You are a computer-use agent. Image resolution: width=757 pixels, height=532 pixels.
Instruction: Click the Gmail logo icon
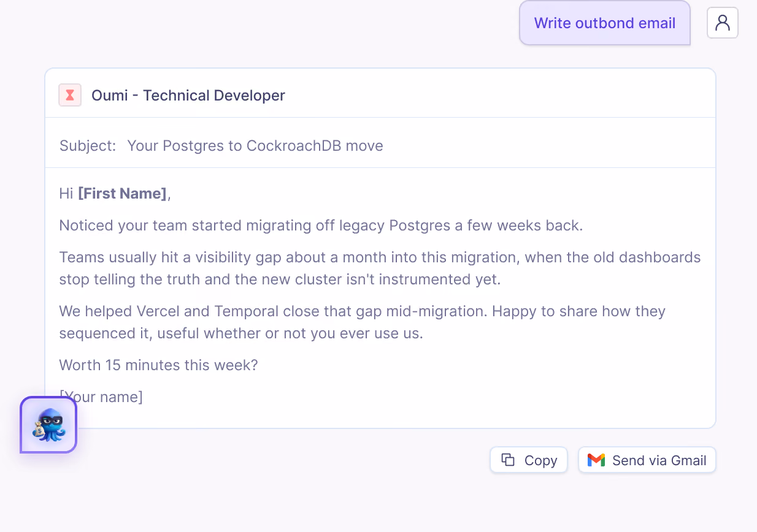[x=596, y=460]
